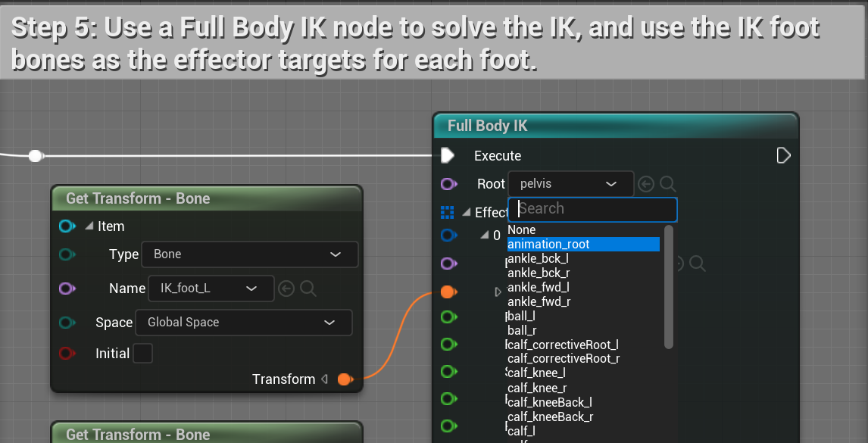The image size is (868, 443).
Task: Expand the Transform output pin arrow
Action: (x=325, y=379)
